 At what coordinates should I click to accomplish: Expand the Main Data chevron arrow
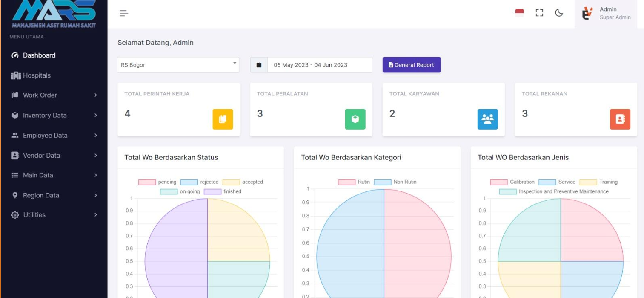(x=96, y=175)
